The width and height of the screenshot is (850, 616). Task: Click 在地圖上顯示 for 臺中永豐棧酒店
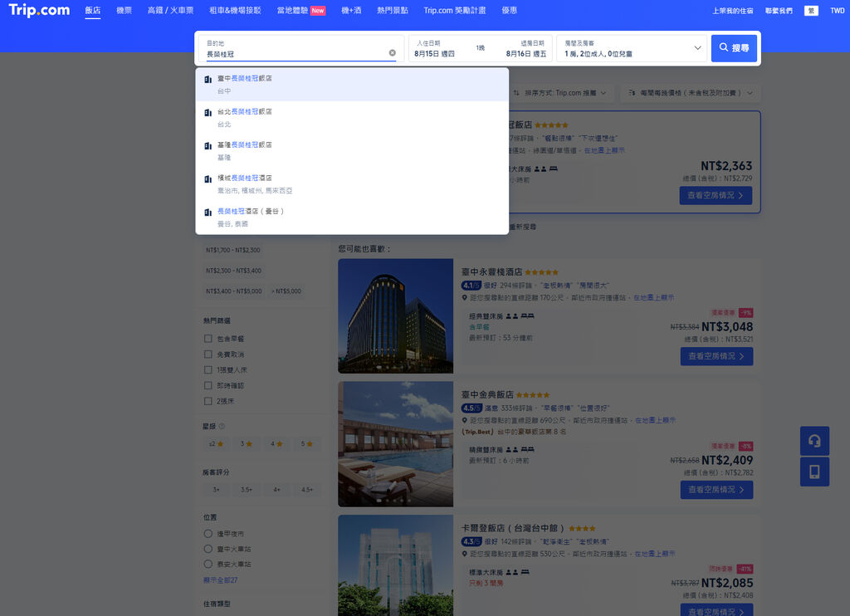[x=654, y=298]
